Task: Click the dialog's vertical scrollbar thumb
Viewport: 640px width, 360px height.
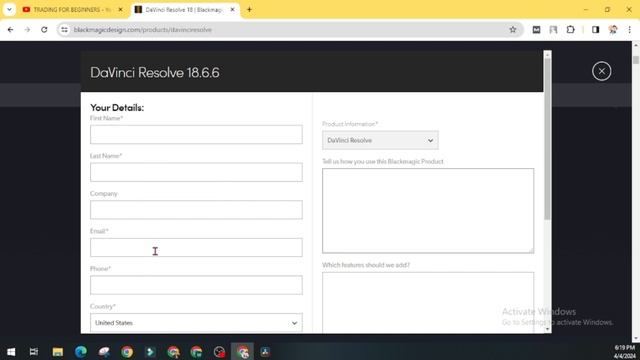Action: pos(547,139)
